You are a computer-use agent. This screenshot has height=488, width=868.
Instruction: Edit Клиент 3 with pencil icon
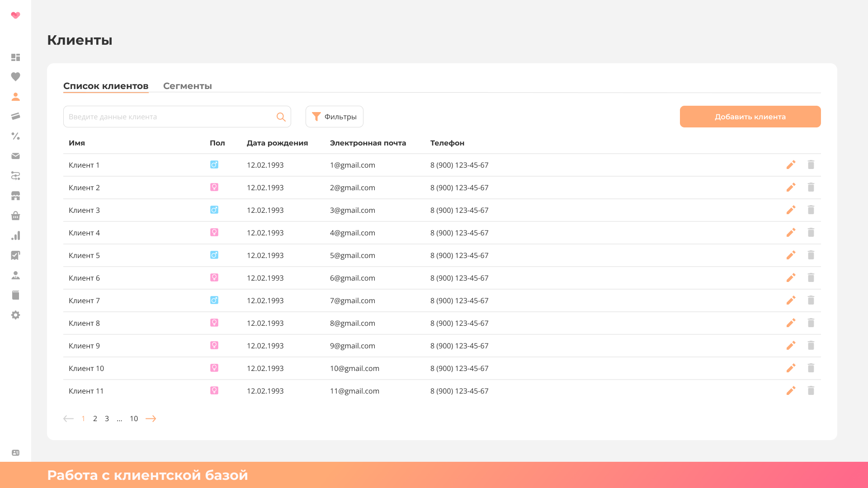pyautogui.click(x=791, y=210)
